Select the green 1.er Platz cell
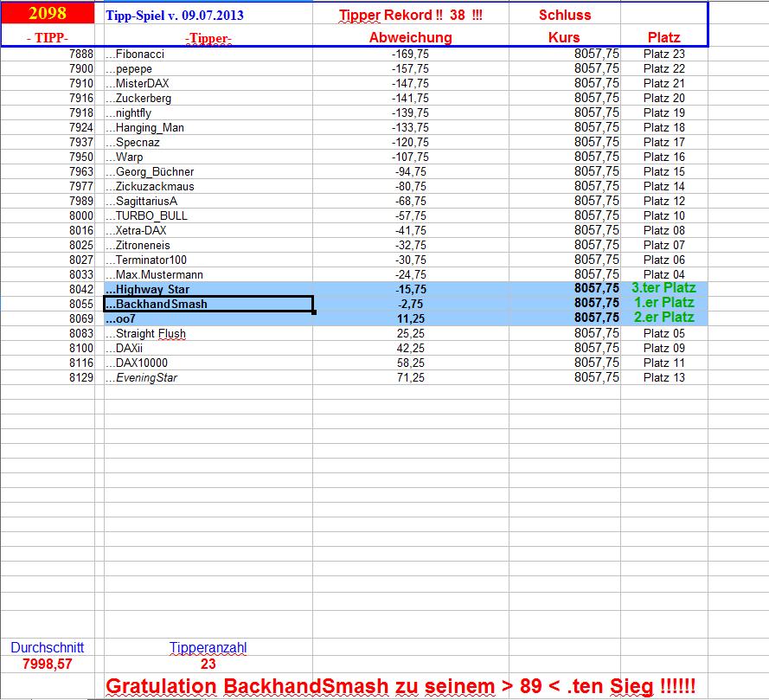The image size is (769, 700). (x=664, y=304)
